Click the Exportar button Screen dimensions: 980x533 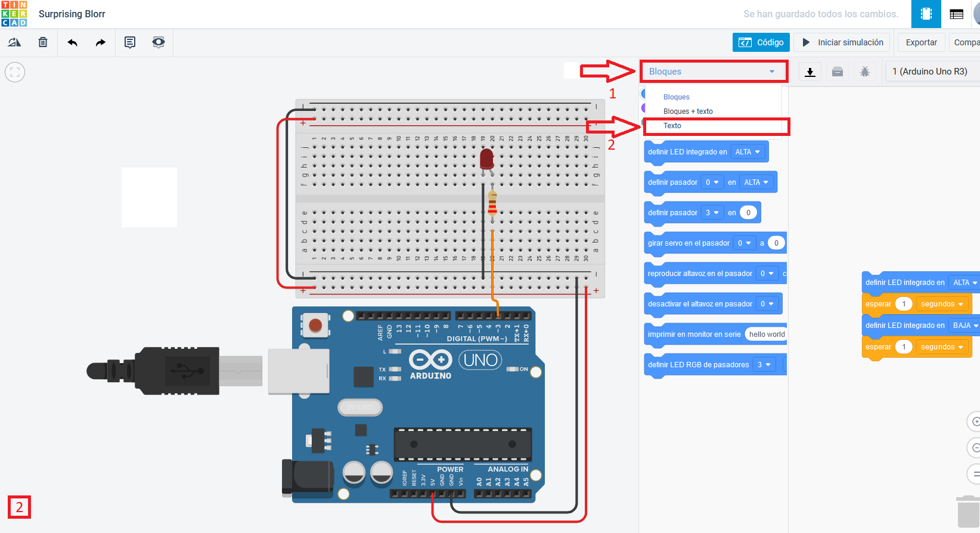922,42
